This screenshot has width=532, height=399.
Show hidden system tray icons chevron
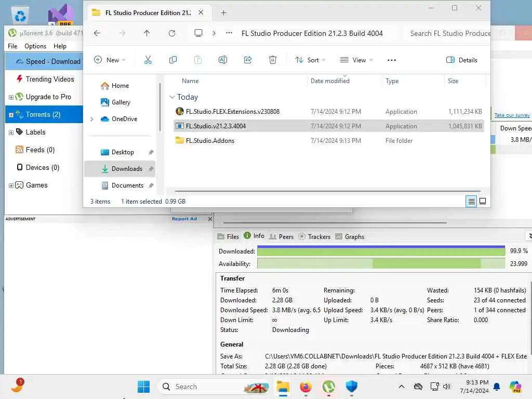pyautogui.click(x=402, y=387)
